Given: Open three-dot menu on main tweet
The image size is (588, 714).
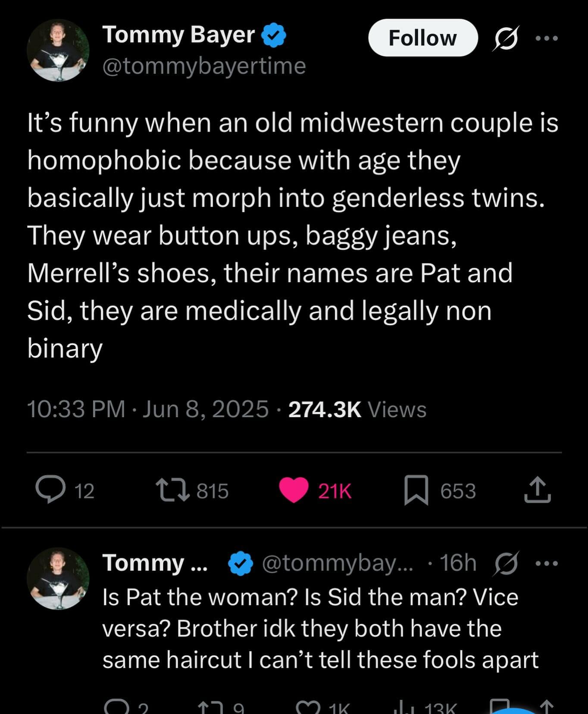Looking at the screenshot, I should tap(547, 38).
